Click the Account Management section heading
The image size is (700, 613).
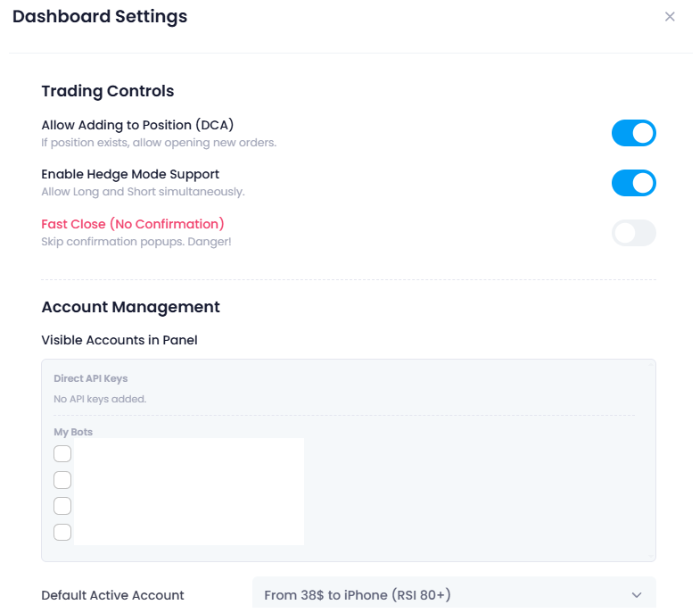pyautogui.click(x=130, y=307)
